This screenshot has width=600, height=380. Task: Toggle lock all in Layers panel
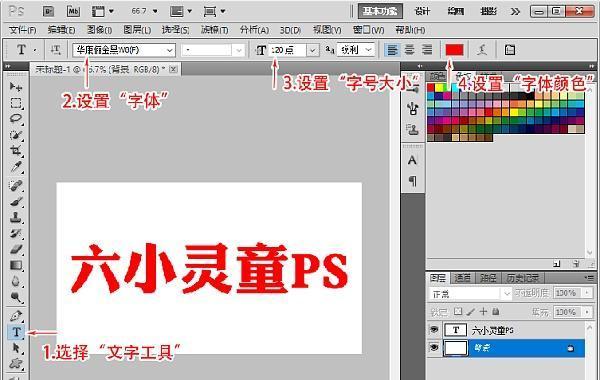[496, 312]
